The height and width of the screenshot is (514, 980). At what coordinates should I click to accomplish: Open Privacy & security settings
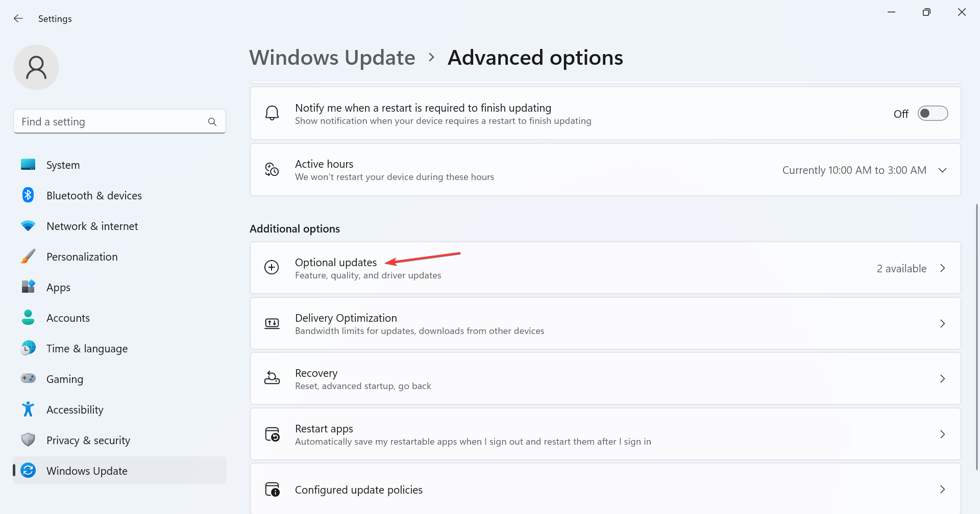(x=119, y=440)
